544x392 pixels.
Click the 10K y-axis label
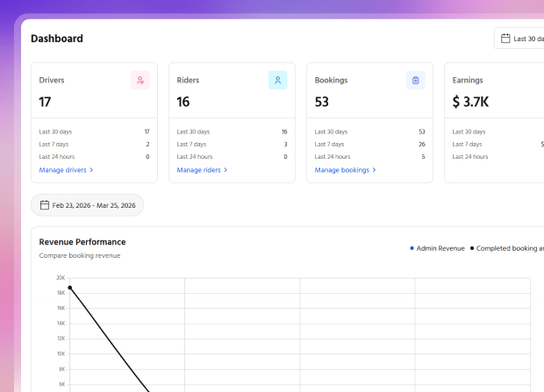tap(61, 353)
